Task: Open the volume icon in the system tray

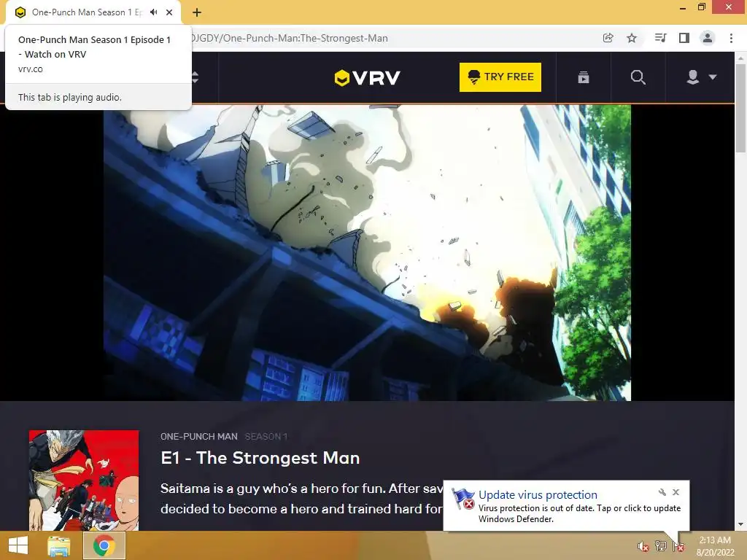Action: click(x=643, y=546)
